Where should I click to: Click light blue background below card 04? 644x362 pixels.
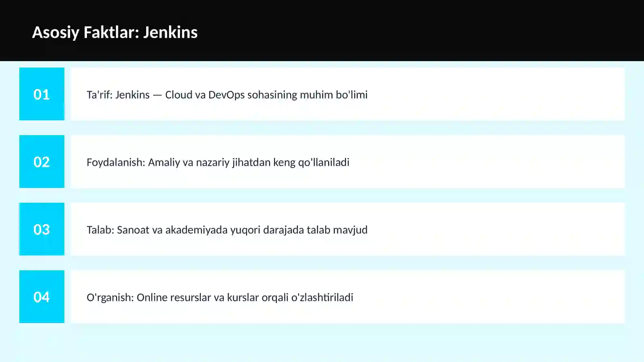click(x=322, y=343)
